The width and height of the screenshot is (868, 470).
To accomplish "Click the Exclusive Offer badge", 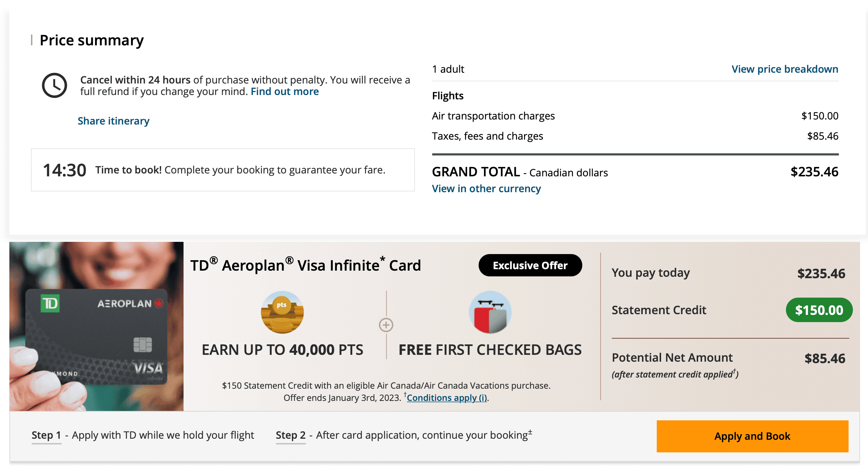I will point(530,266).
